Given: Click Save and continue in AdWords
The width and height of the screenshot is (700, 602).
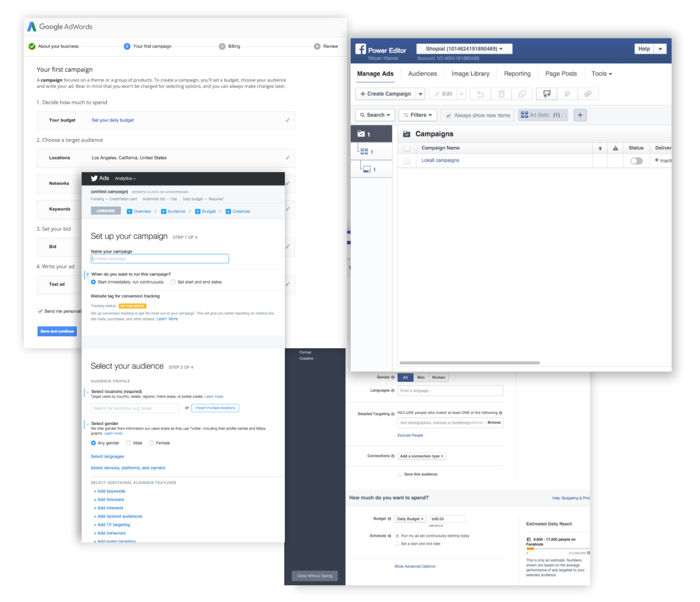Looking at the screenshot, I should 57,331.
